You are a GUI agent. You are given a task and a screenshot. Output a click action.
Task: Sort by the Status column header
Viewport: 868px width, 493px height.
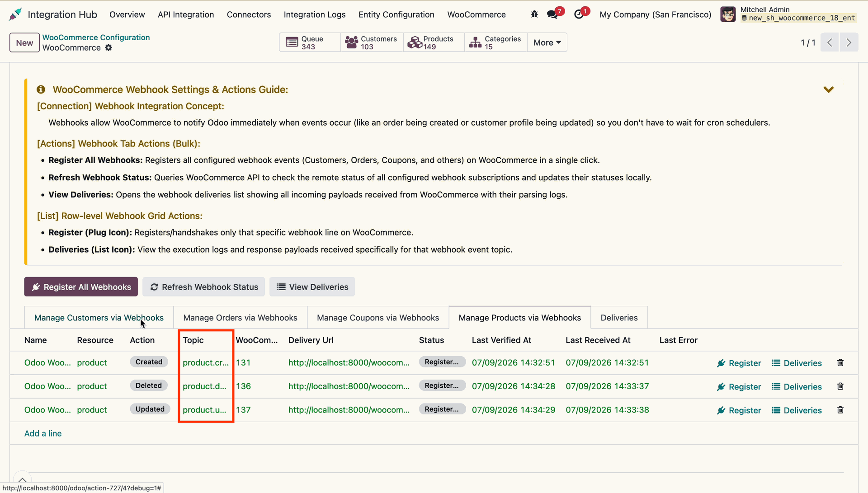[x=431, y=340]
